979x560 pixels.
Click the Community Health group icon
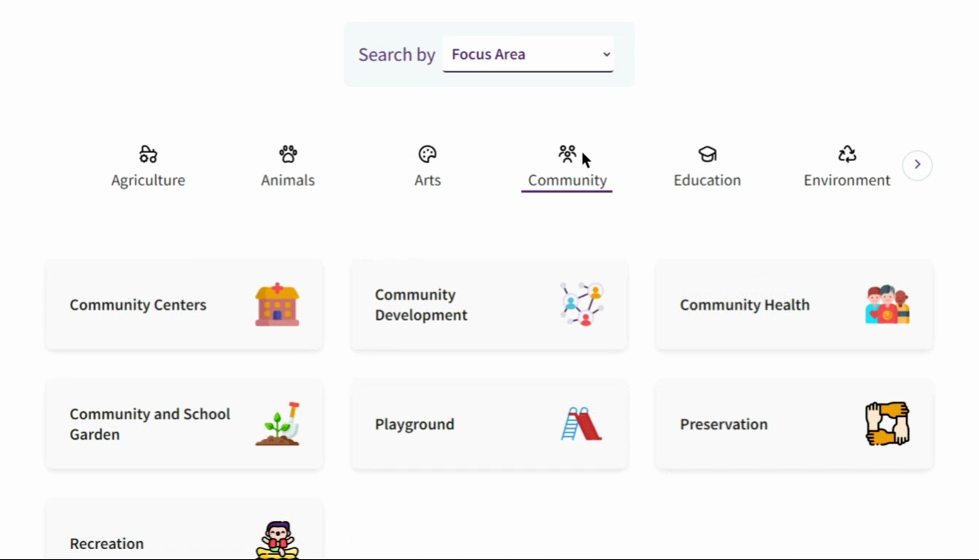click(x=887, y=305)
